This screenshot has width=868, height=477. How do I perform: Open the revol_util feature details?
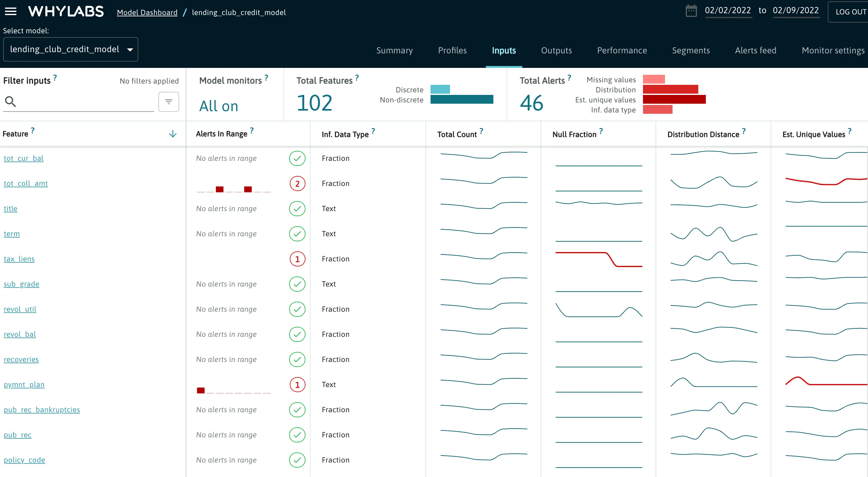click(x=19, y=309)
